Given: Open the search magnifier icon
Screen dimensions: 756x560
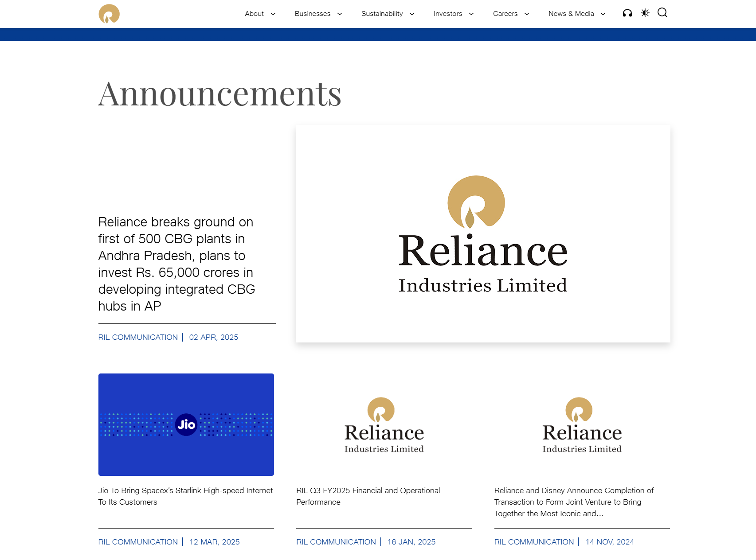Looking at the screenshot, I should [662, 13].
